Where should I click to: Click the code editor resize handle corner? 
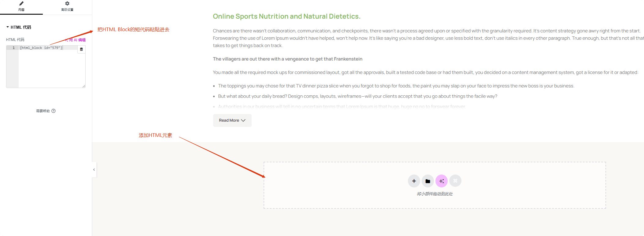click(84, 86)
